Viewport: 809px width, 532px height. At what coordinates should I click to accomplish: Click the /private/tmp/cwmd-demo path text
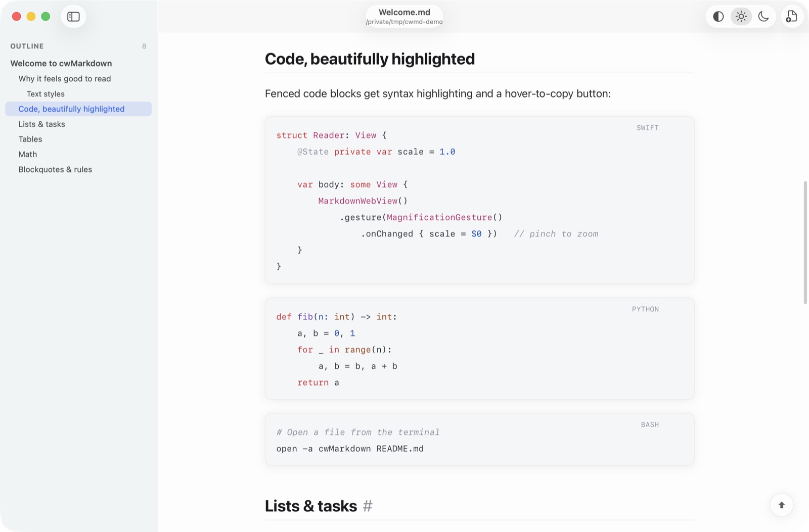pyautogui.click(x=404, y=22)
